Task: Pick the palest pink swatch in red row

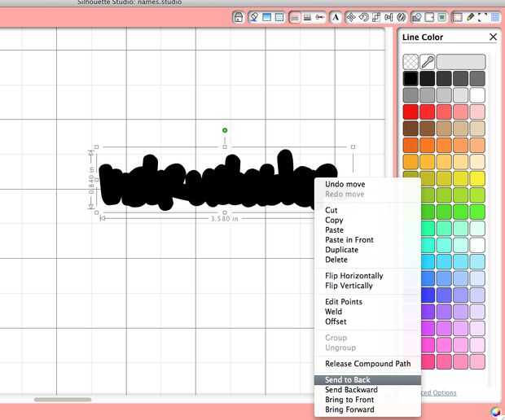Action: (477, 112)
